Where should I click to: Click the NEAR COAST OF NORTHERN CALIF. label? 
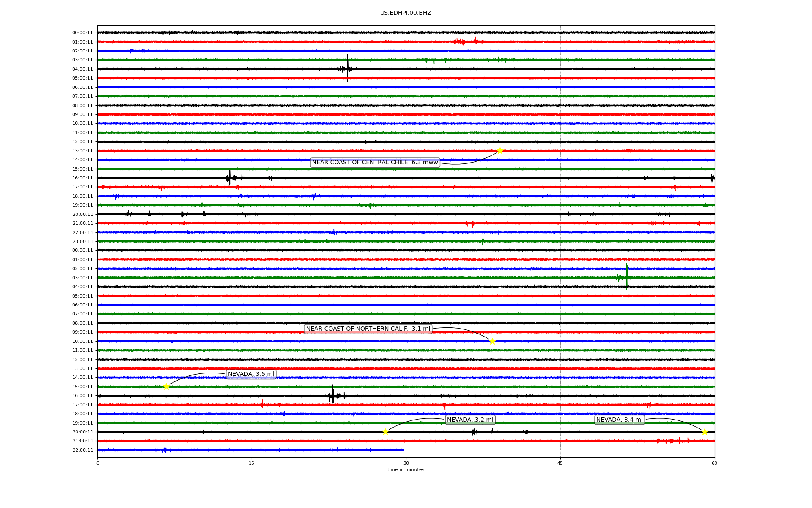(368, 329)
